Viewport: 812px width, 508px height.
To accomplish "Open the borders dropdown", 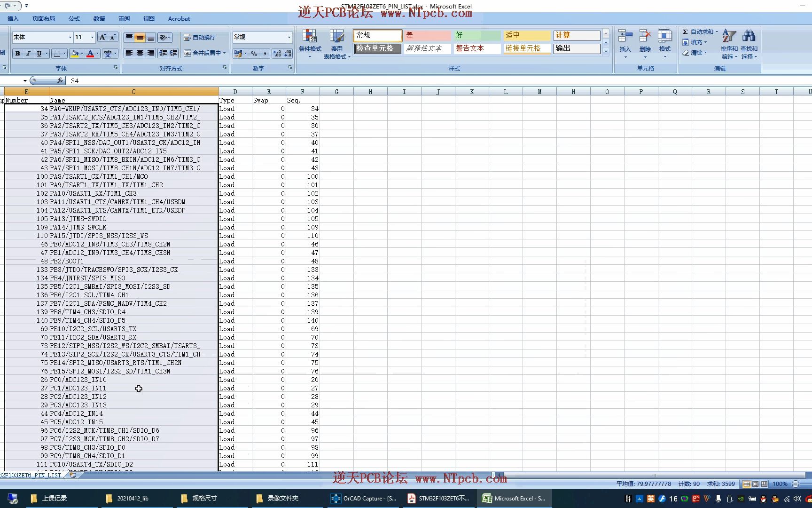I will tap(64, 53).
